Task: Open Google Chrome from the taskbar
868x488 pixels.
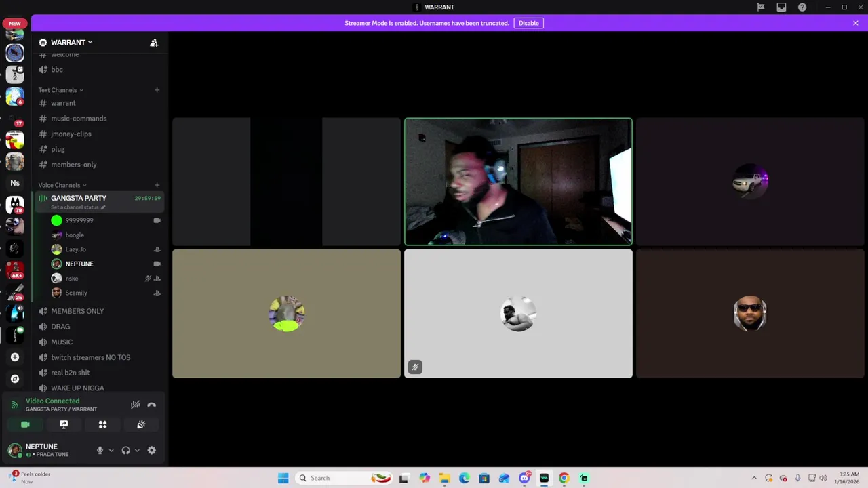Action: point(564,478)
